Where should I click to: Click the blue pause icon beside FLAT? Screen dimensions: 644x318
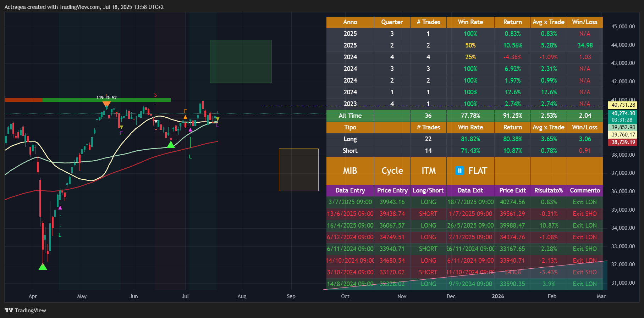point(459,171)
